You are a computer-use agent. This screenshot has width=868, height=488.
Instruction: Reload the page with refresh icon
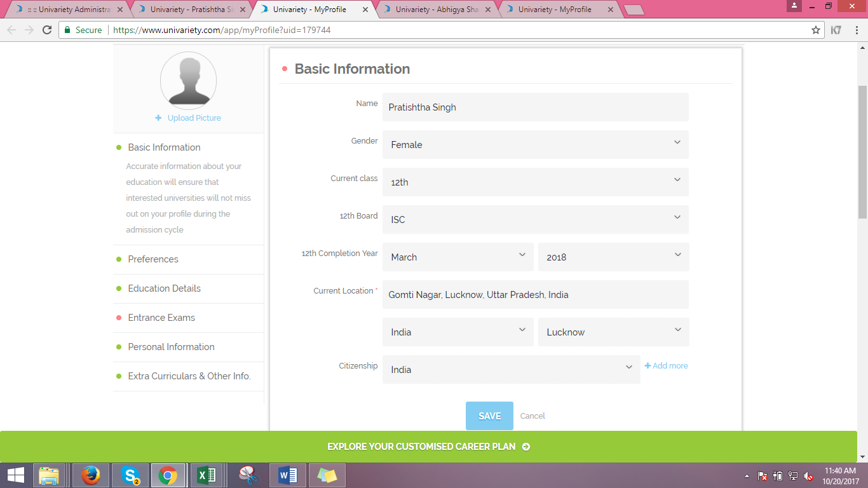pos(46,30)
